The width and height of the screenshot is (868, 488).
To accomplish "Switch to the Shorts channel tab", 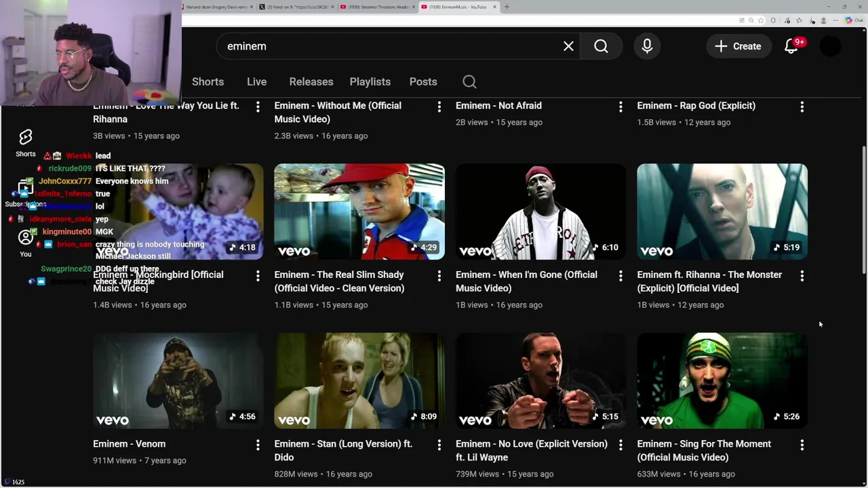I will (208, 82).
